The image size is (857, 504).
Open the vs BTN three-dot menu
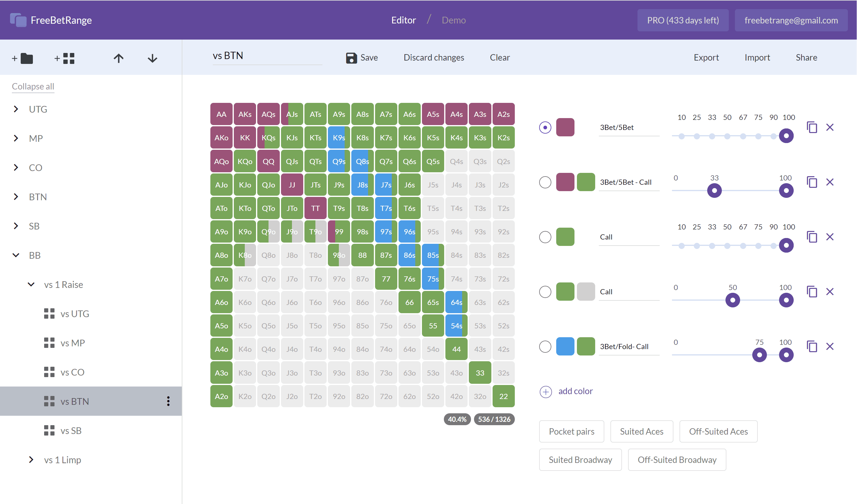pos(168,401)
